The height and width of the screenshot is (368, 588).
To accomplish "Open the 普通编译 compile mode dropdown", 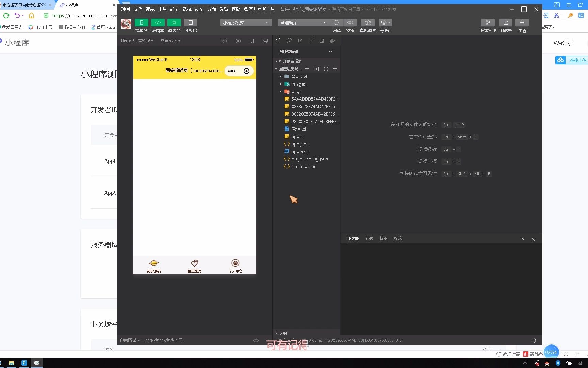I will point(303,22).
